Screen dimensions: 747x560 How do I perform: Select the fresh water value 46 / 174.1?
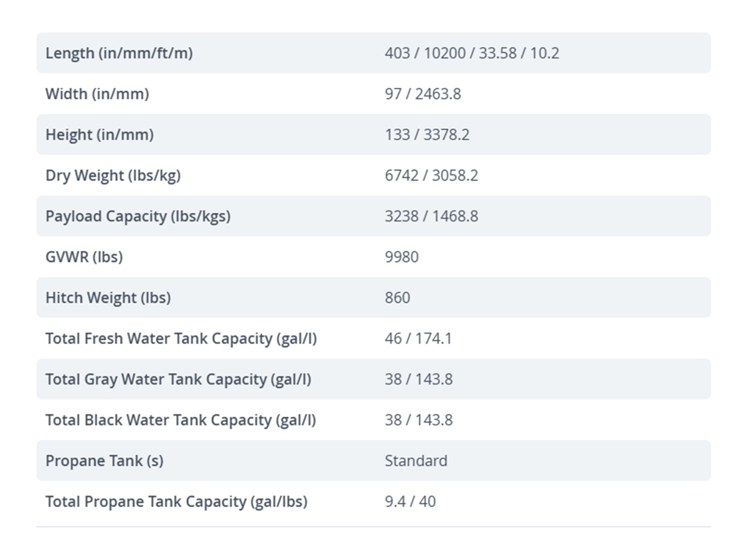click(x=418, y=338)
